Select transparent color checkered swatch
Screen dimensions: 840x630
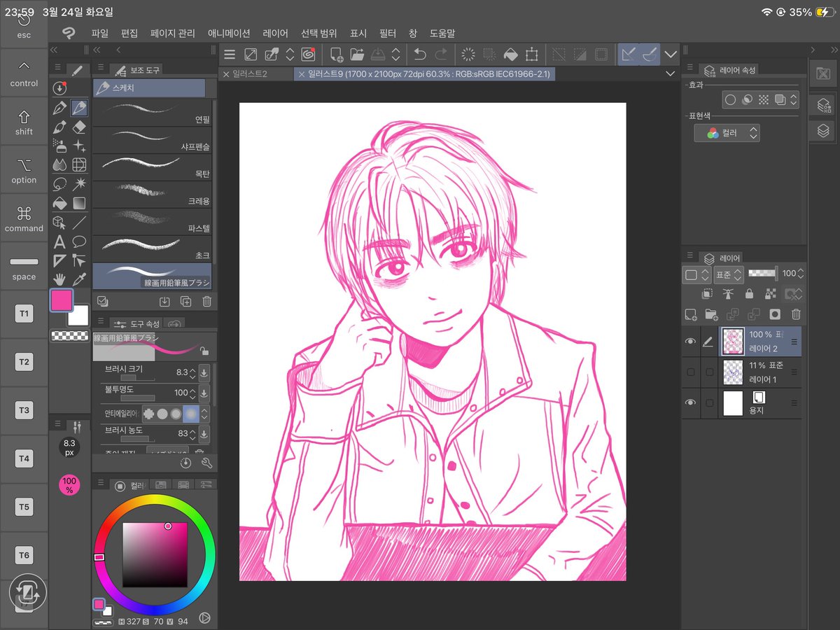point(69,336)
